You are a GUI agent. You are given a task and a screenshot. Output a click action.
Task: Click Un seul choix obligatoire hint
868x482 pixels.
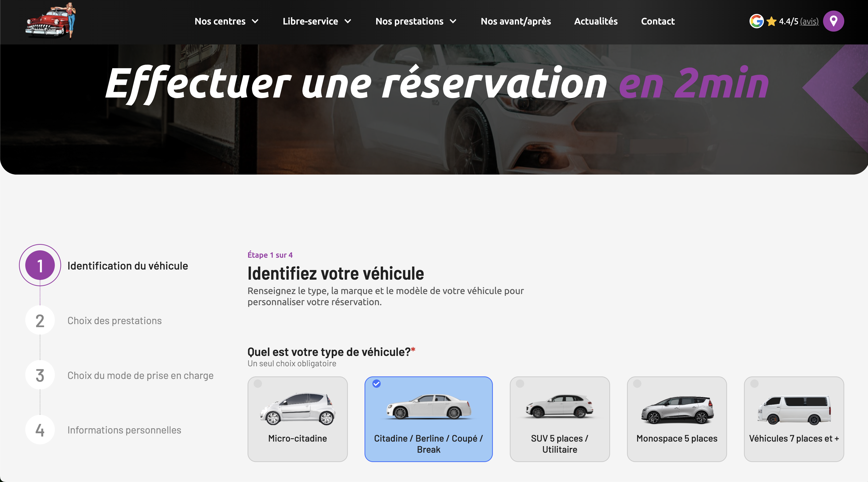(x=292, y=363)
